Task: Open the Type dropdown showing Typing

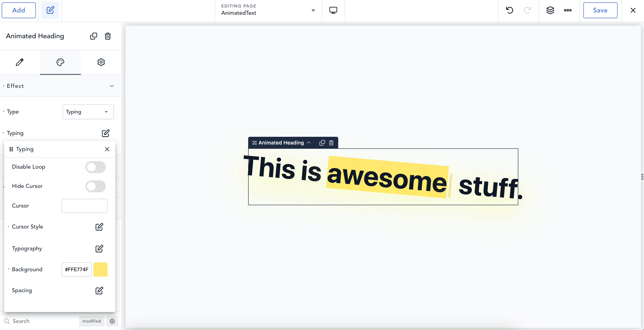Action: click(x=88, y=112)
